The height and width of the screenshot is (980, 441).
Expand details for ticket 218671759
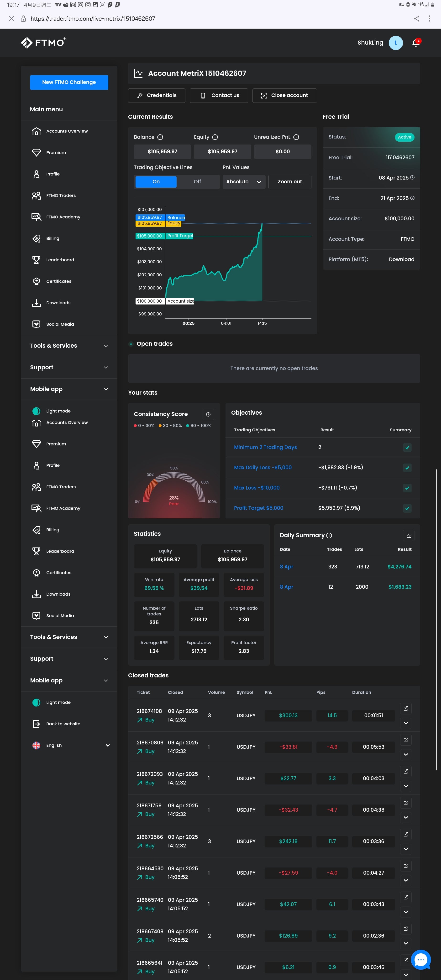click(x=406, y=818)
